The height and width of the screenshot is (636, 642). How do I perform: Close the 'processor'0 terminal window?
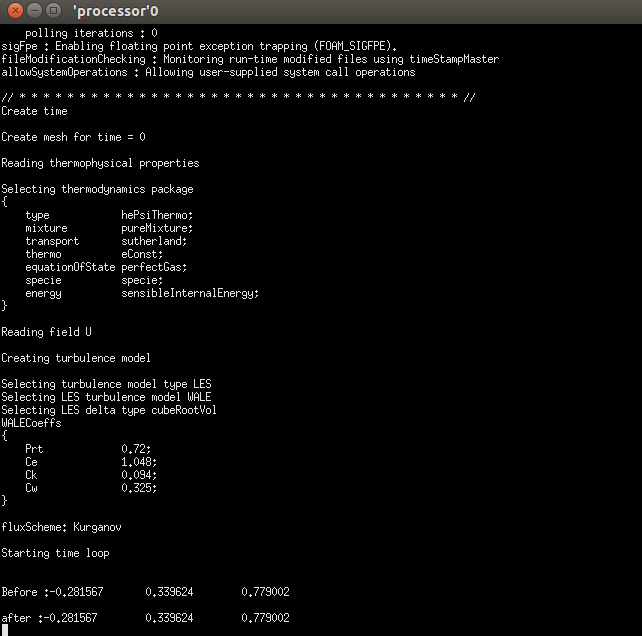pyautogui.click(x=15, y=11)
